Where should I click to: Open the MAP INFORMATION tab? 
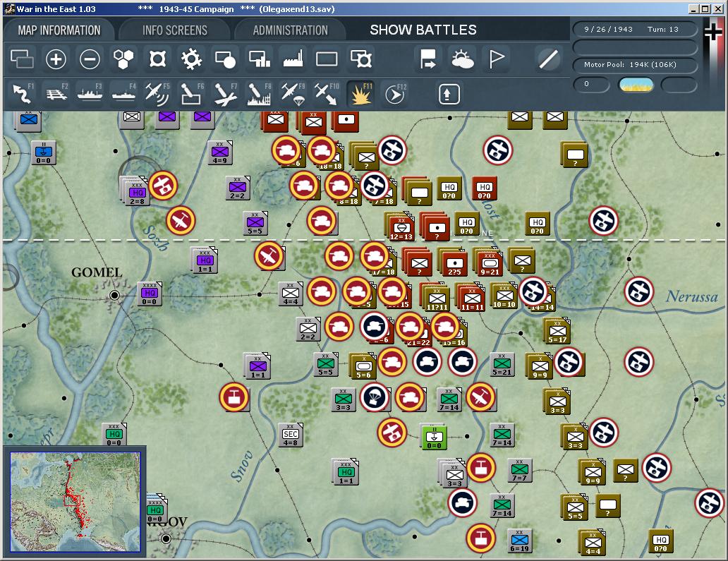coord(59,30)
